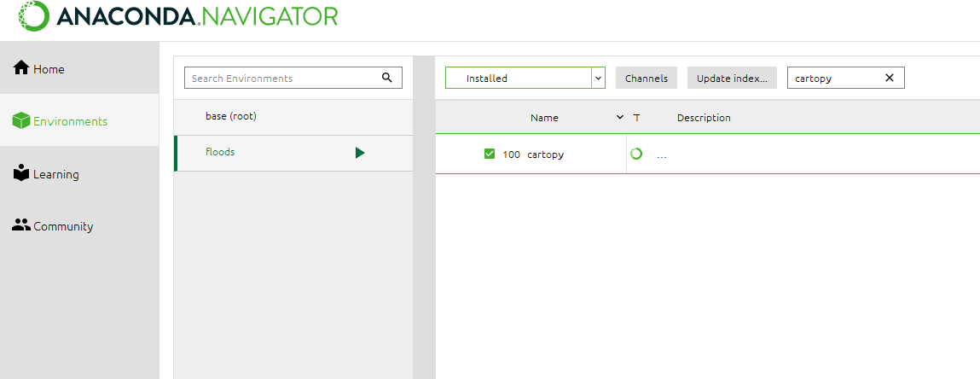Go to the Environments section
This screenshot has width=980, height=379.
click(x=79, y=120)
